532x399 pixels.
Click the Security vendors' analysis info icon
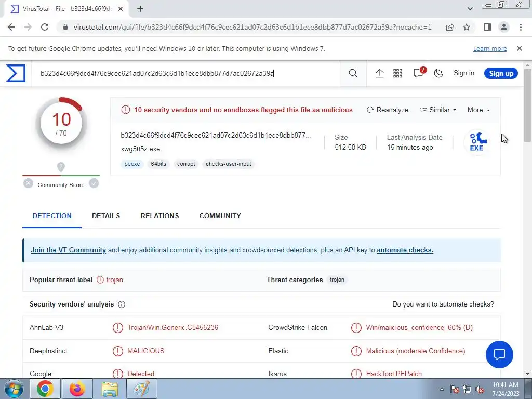122,304
